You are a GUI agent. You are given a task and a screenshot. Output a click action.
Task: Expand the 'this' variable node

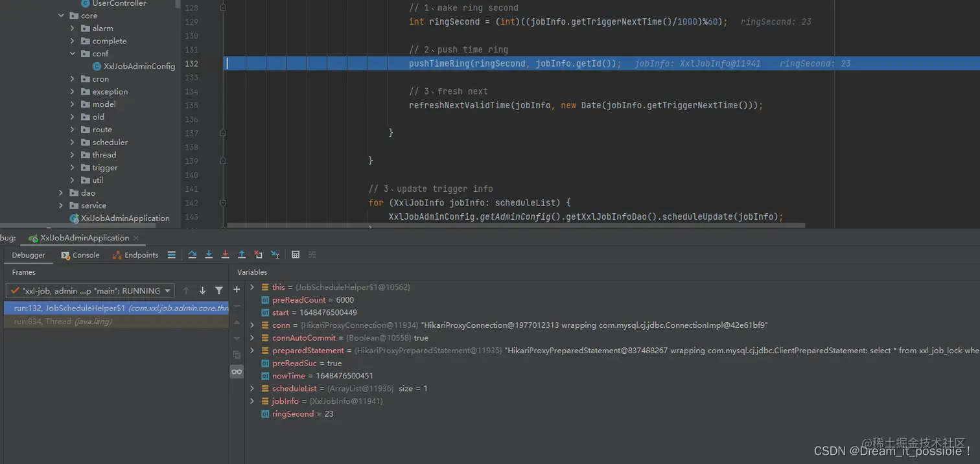(x=252, y=287)
